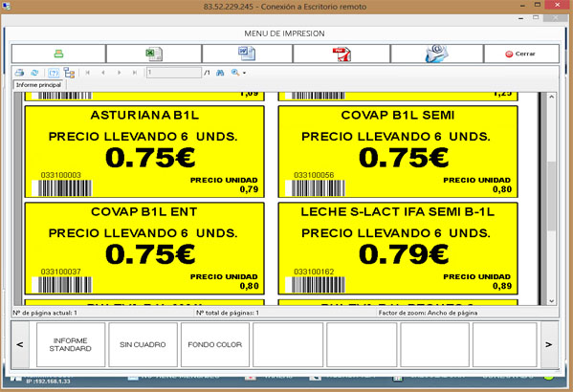Select SIN CUADRO layout
Screen dimensions: 573x392
143,344
